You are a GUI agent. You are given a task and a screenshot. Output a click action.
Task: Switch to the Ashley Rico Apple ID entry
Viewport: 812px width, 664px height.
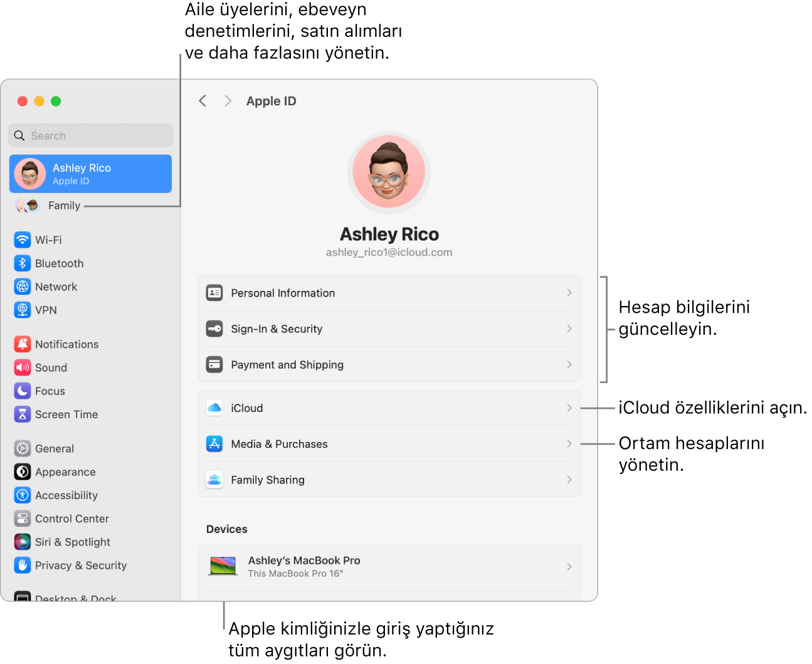tap(90, 174)
